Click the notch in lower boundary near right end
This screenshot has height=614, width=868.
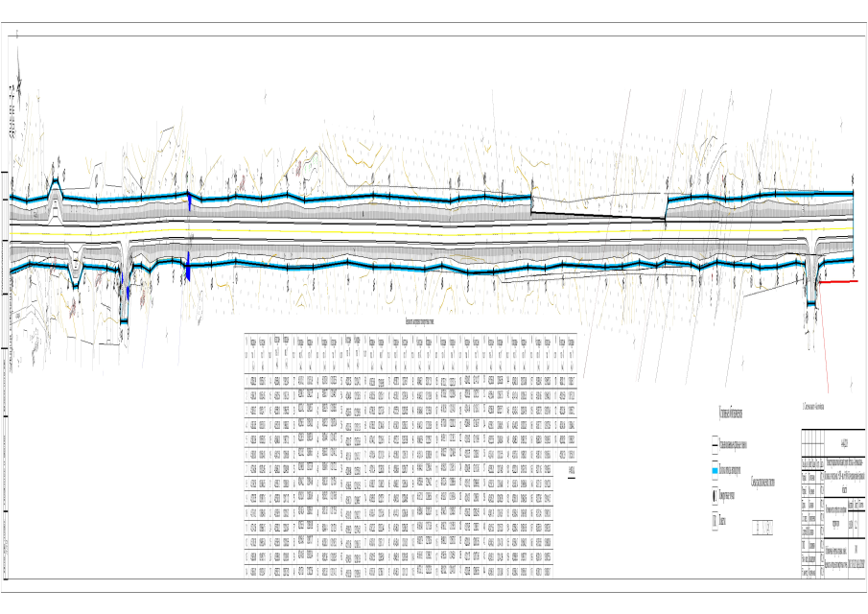(x=810, y=288)
